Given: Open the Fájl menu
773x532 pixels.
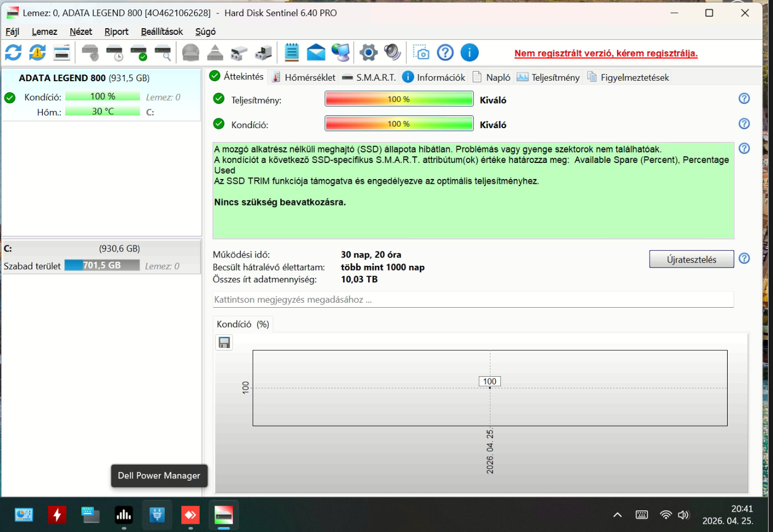Looking at the screenshot, I should tap(12, 31).
